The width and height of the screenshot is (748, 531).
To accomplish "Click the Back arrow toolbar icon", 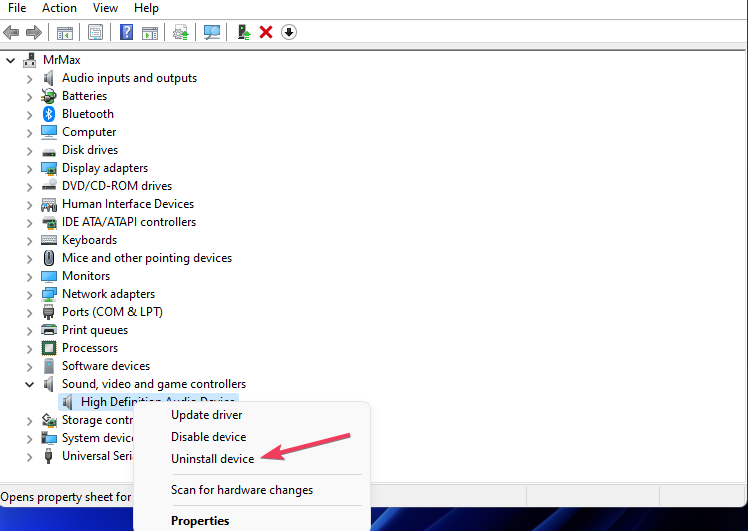I will click(x=11, y=32).
